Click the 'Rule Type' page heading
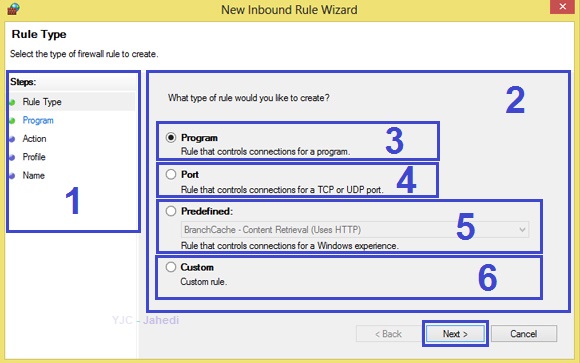 pos(39,34)
